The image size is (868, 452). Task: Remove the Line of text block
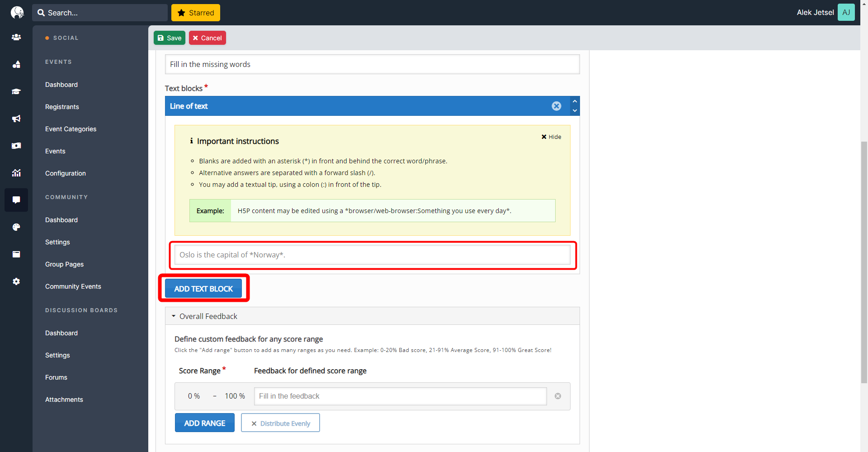557,106
